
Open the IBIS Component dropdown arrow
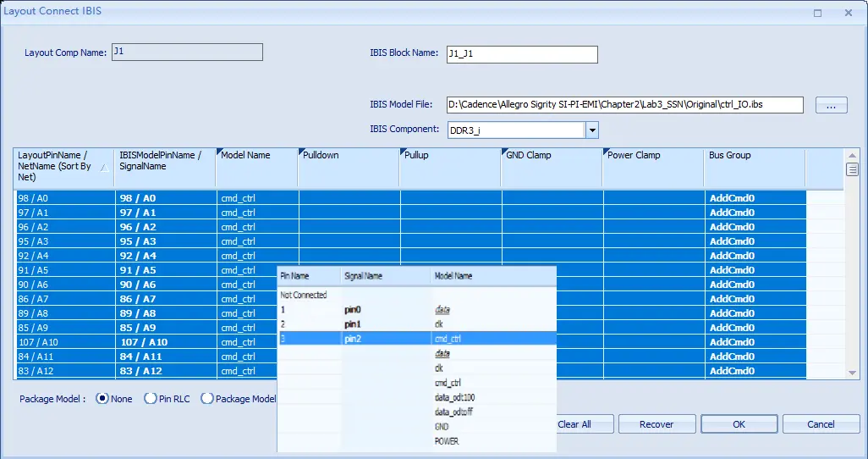591,130
